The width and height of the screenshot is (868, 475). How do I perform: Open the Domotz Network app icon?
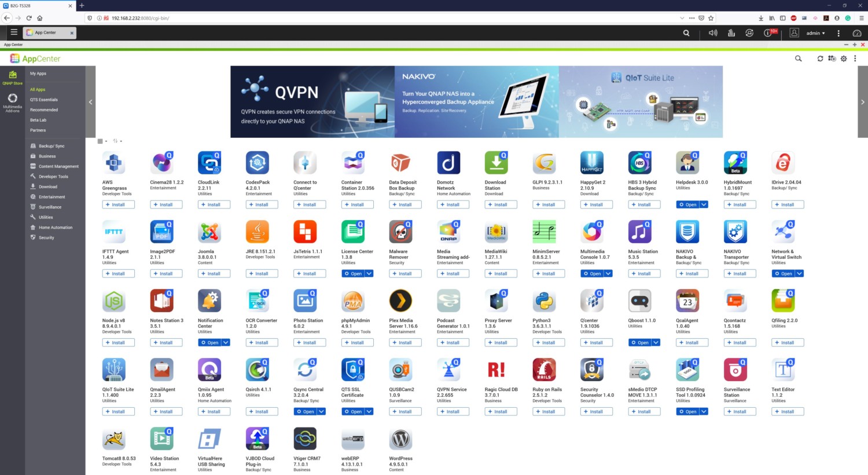(448, 163)
